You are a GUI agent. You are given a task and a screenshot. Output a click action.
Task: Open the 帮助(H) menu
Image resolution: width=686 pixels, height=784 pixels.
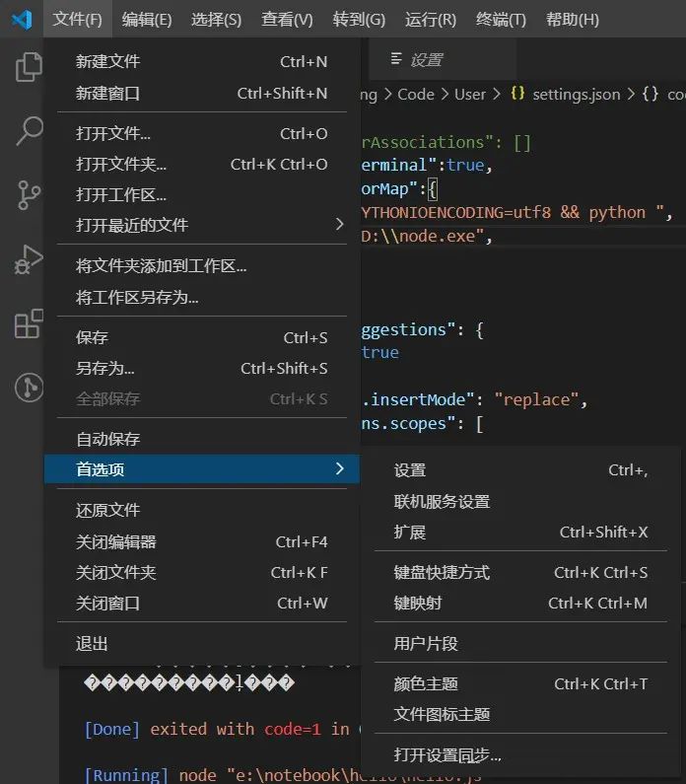(572, 20)
